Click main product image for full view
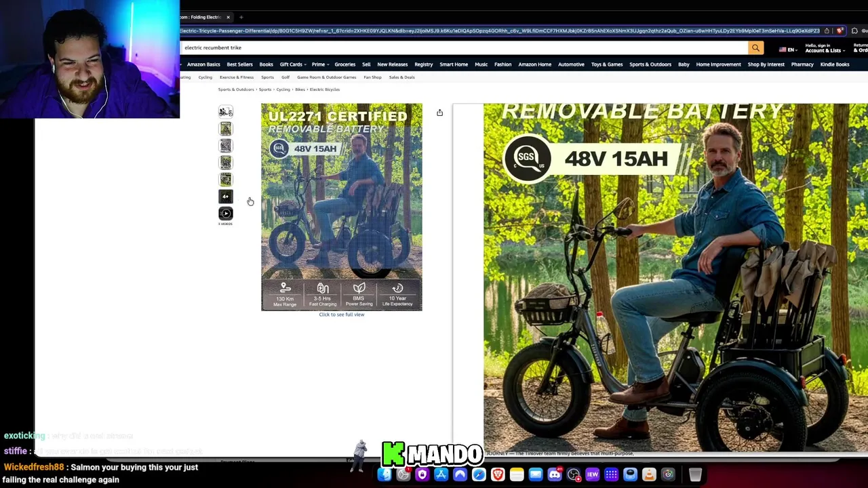Viewport: 868px width, 488px height. point(342,207)
